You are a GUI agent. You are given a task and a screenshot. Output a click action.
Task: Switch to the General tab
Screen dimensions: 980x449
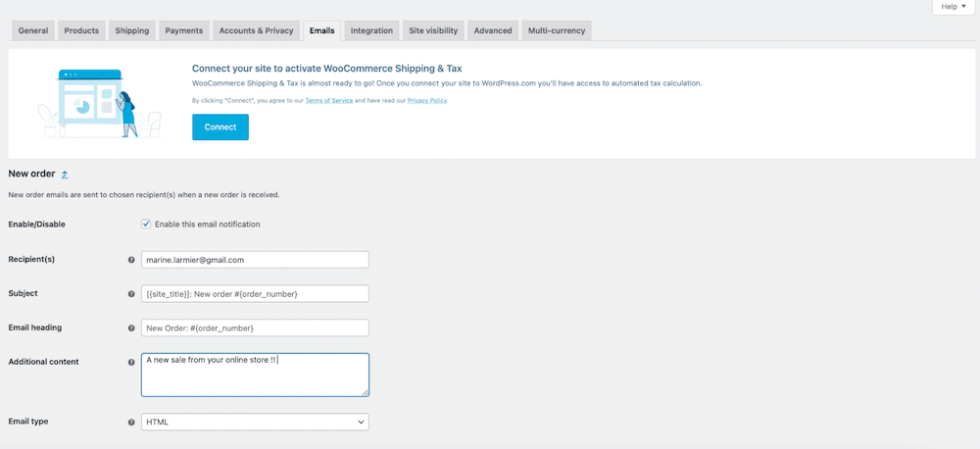(33, 30)
